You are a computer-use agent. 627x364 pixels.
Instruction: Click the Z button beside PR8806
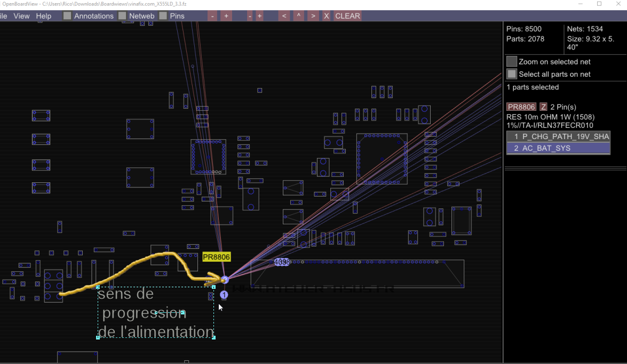543,107
